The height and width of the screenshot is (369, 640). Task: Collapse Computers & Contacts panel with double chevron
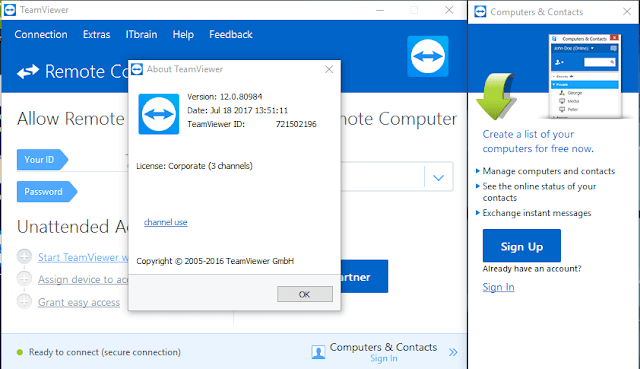click(x=453, y=352)
